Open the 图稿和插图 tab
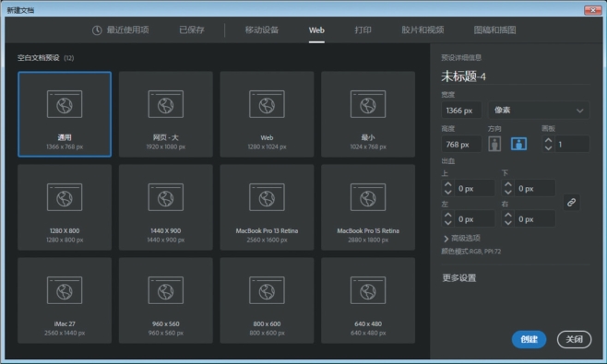Image resolution: width=607 pixels, height=364 pixels. tap(494, 29)
